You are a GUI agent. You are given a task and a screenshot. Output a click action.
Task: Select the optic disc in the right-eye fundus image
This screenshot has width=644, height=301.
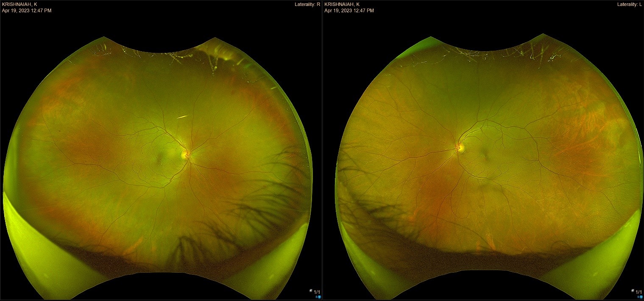click(x=185, y=155)
